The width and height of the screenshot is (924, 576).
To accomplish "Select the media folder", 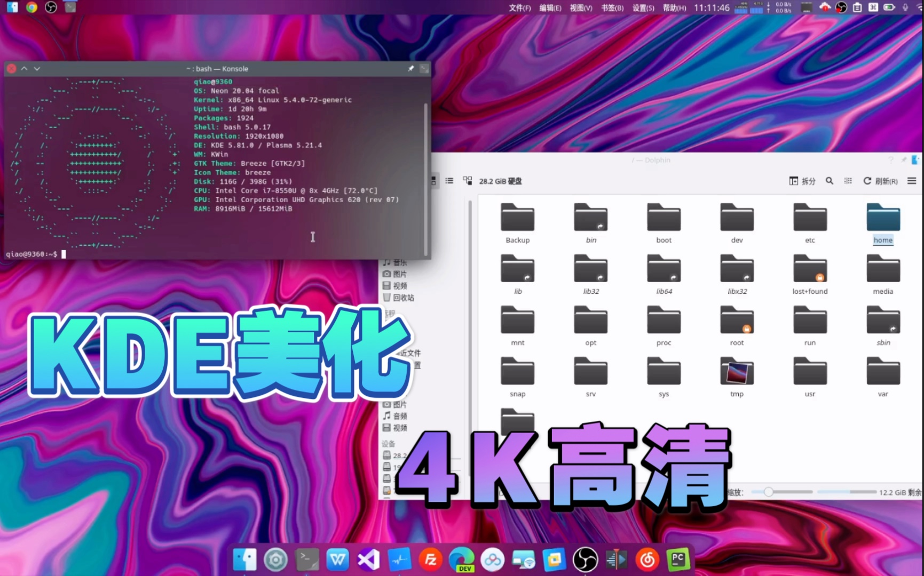I will pyautogui.click(x=883, y=275).
